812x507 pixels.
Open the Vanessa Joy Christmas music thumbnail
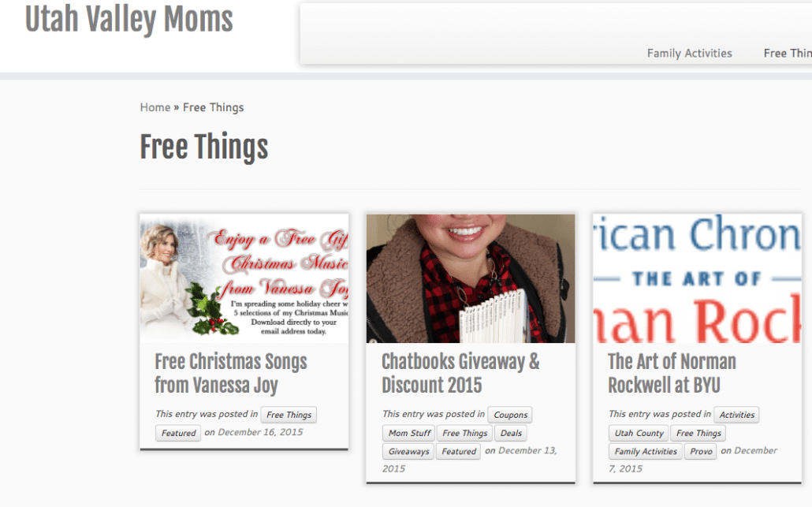(x=244, y=278)
